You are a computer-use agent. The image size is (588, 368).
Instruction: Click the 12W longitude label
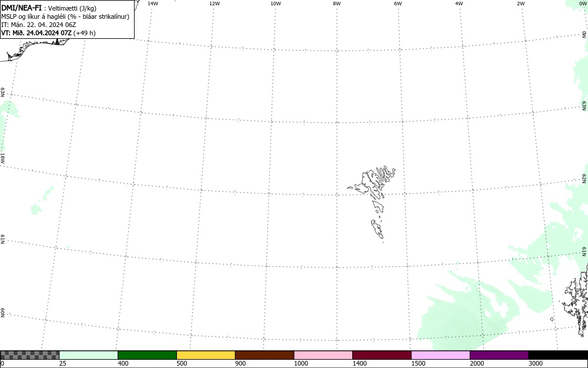(x=215, y=4)
